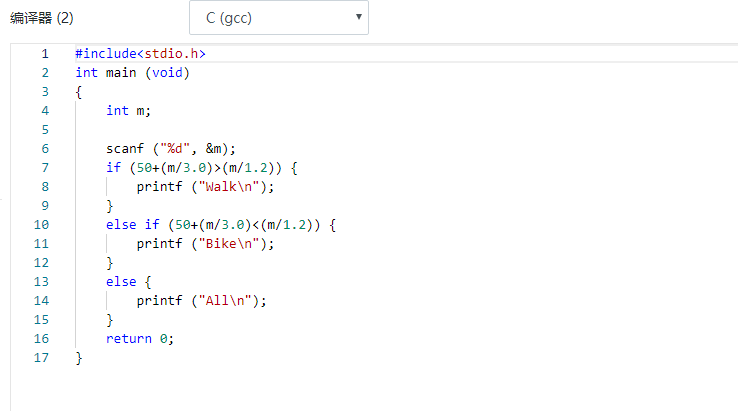This screenshot has height=411, width=738.
Task: Click empty line 5 in editor
Action: click(405, 129)
